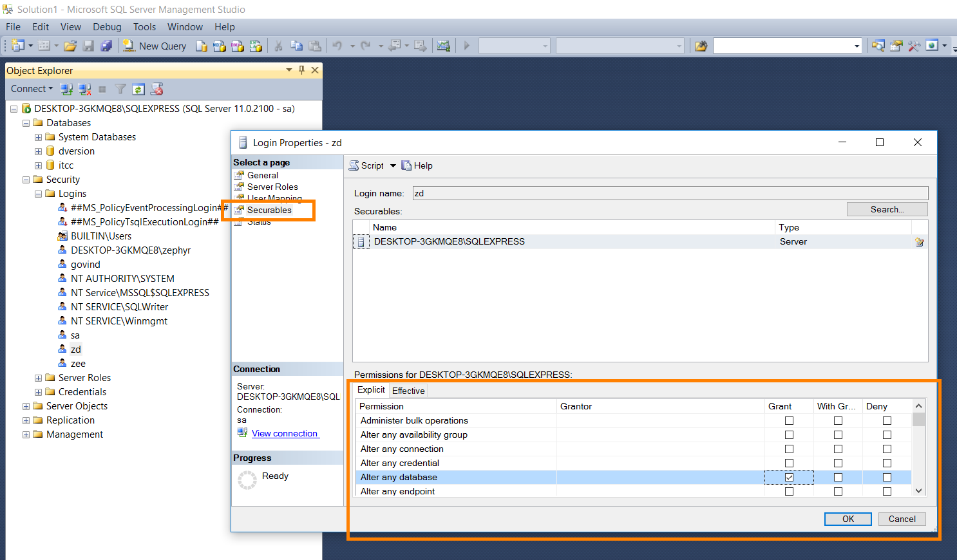Click the Disconnect server icon in Object Explorer
This screenshot has width=957, height=560.
click(x=84, y=89)
